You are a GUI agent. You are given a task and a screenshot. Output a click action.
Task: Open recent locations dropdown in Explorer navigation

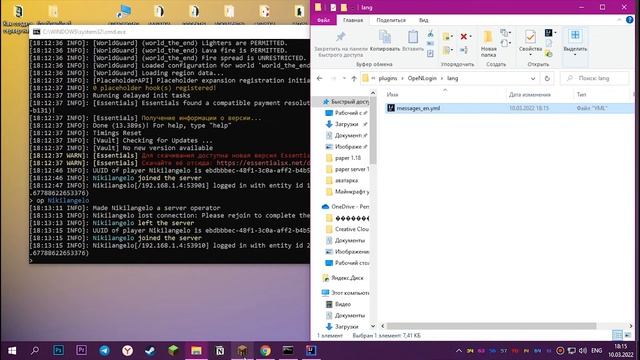point(344,78)
